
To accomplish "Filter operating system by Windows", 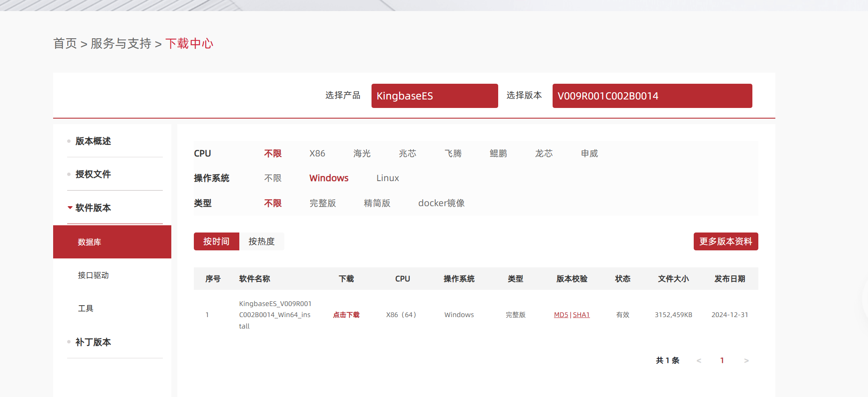I will (x=329, y=178).
